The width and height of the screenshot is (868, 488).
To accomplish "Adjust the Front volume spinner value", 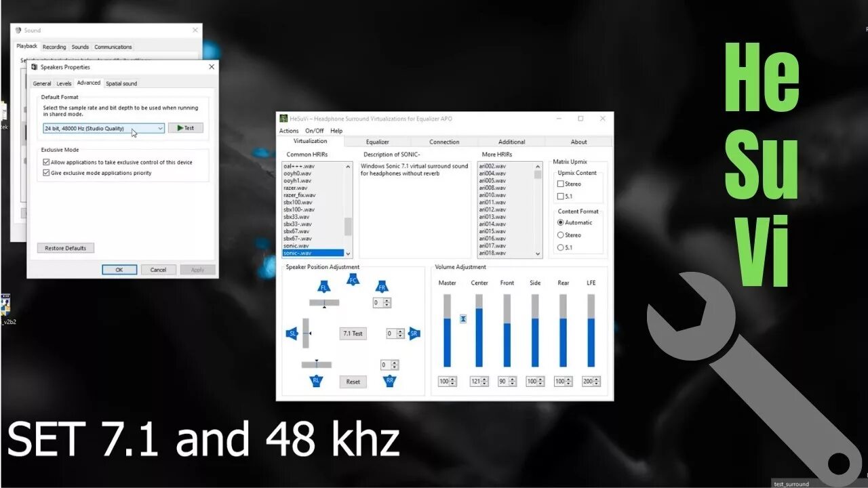I will click(507, 382).
